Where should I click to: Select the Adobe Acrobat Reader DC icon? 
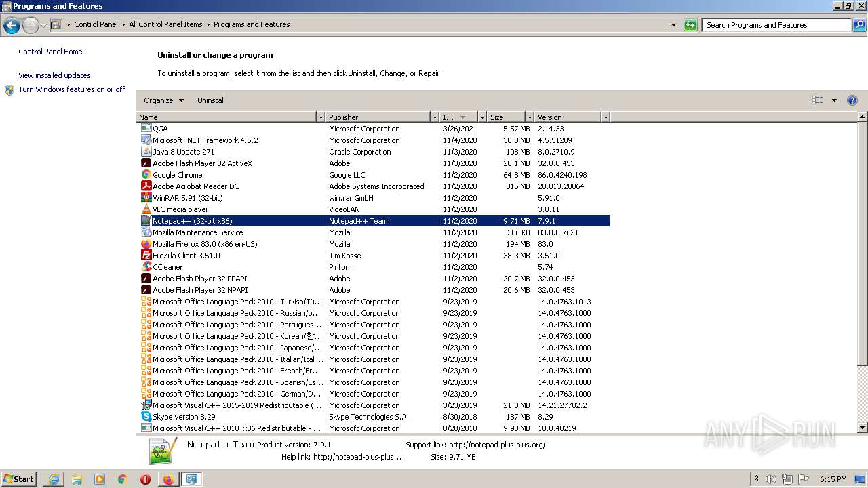(146, 186)
